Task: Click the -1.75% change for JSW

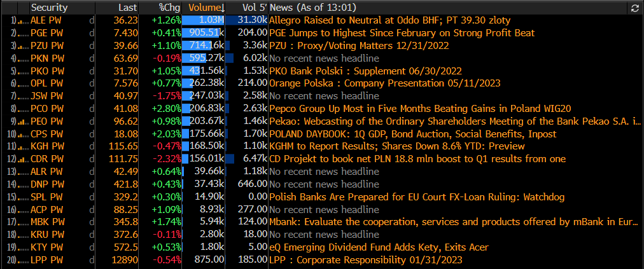Action: coord(167,96)
